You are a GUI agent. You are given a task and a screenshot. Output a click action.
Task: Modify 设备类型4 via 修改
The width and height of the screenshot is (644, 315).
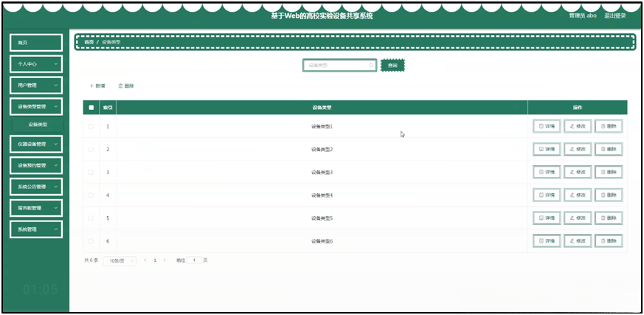[x=578, y=195]
